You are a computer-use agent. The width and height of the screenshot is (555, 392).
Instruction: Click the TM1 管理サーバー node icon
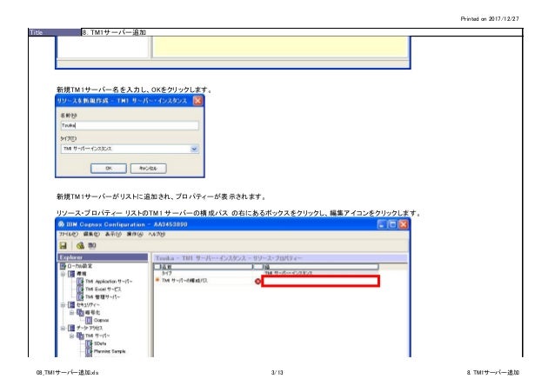click(x=80, y=297)
